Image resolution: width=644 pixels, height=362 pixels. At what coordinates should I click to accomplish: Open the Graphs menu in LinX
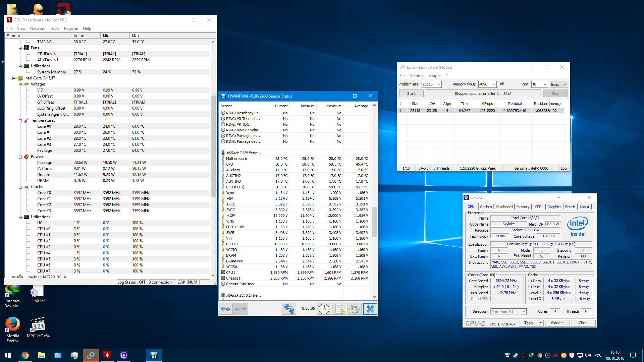(x=435, y=76)
